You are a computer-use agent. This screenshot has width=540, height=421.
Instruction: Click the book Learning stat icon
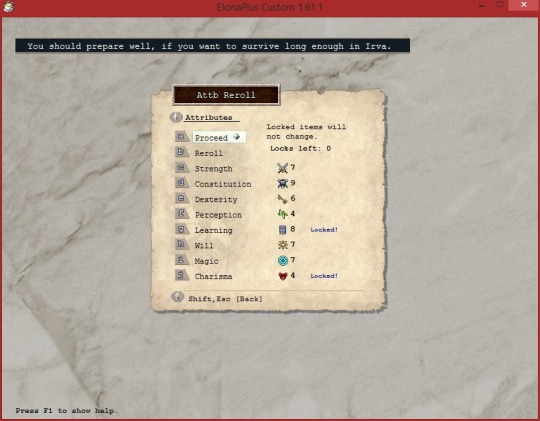pos(282,229)
